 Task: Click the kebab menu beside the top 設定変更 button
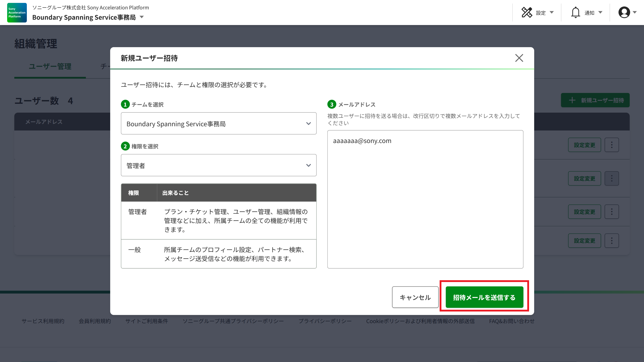pyautogui.click(x=612, y=145)
